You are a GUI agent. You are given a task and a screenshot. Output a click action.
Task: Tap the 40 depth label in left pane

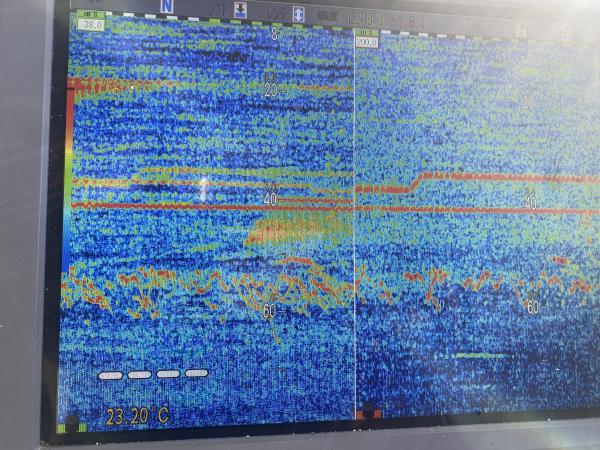pos(270,199)
